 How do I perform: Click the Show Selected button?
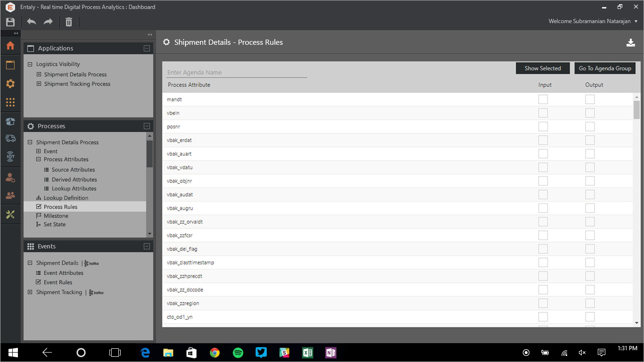(543, 68)
